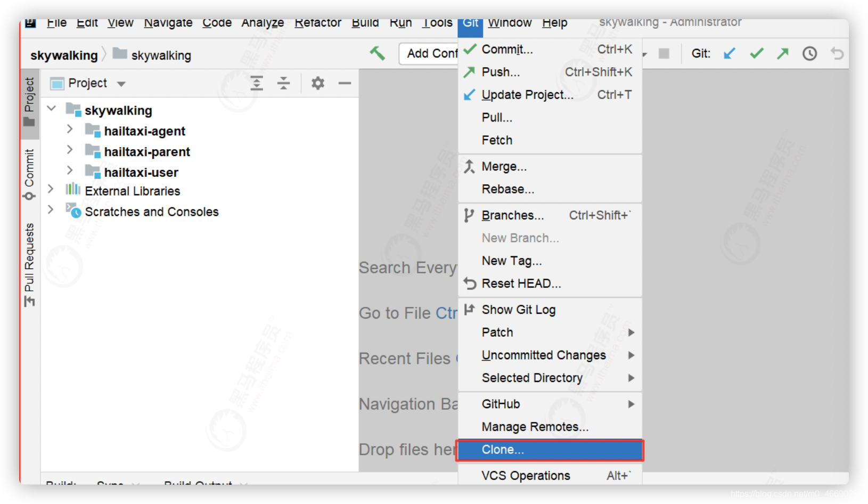Open the Patch submenu

[550, 332]
